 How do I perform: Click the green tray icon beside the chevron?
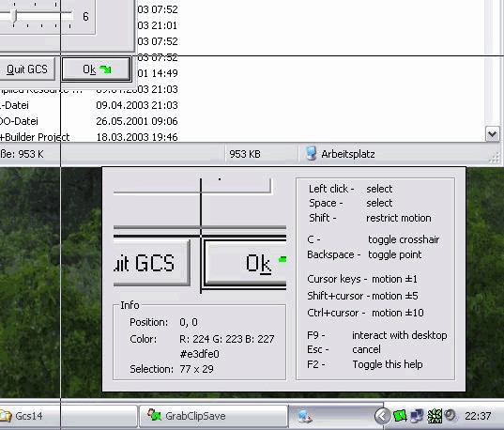pyautogui.click(x=400, y=416)
